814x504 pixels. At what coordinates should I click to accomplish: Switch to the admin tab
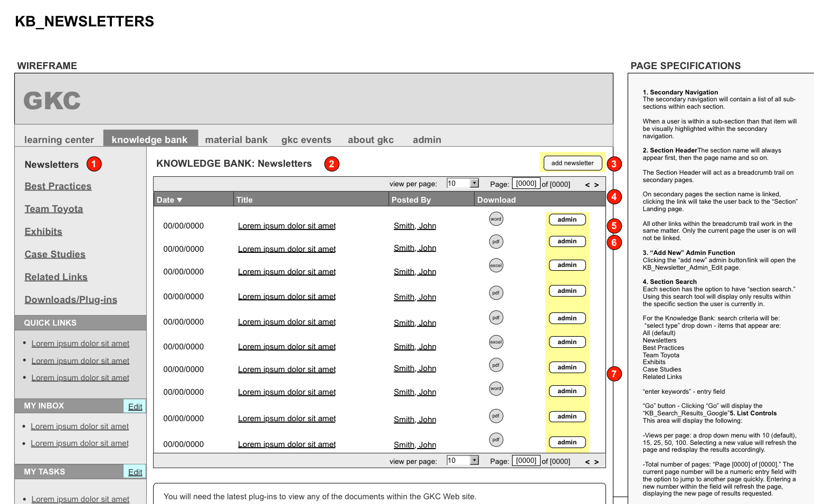(427, 140)
